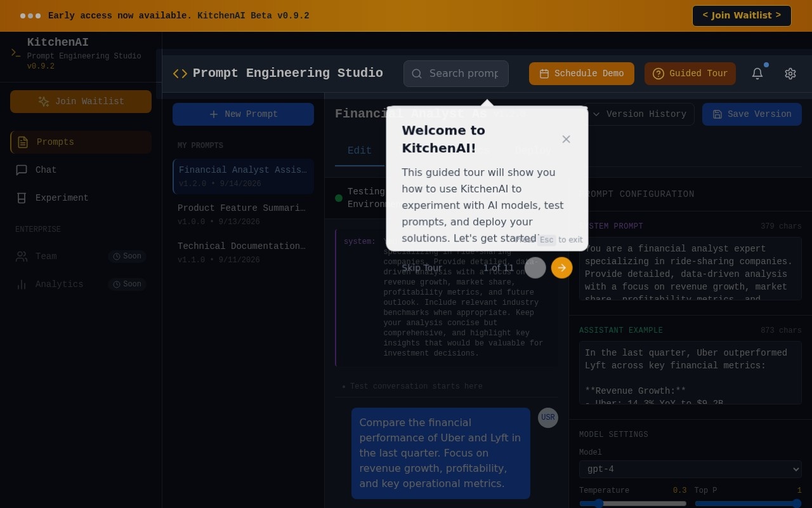Click 'Test conversation starts here' text
812x508 pixels.
pos(416,387)
